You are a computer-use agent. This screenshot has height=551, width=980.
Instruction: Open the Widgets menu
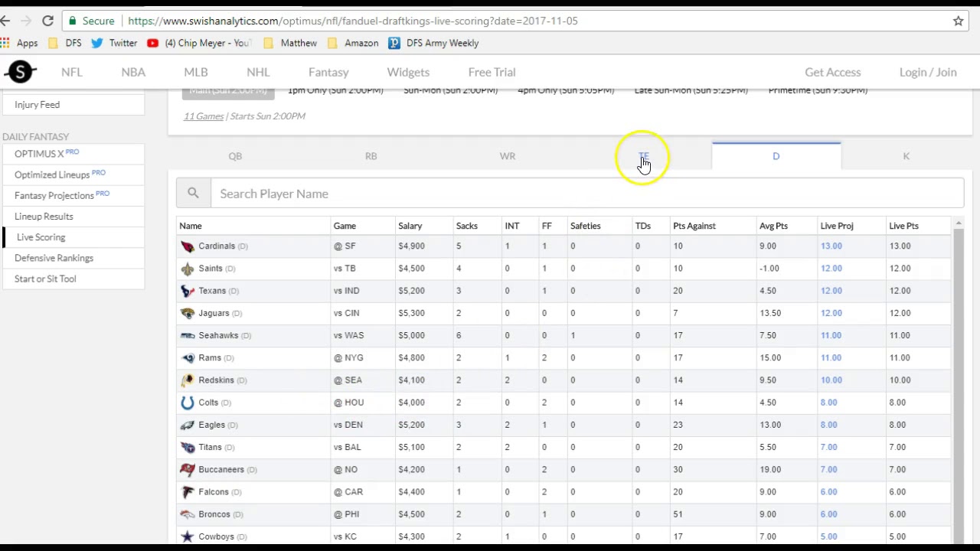(408, 72)
